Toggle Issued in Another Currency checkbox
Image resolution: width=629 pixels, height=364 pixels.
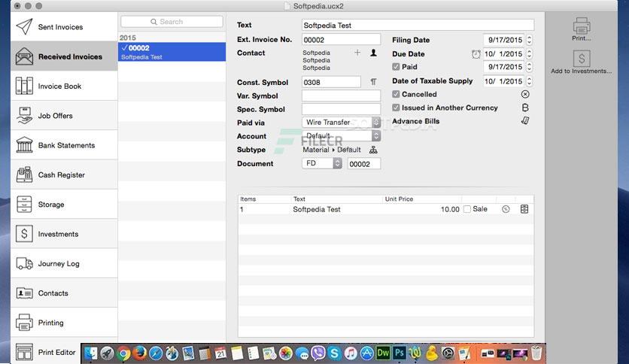[396, 108]
